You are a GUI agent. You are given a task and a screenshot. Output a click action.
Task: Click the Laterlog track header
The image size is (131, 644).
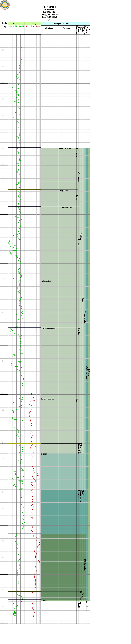click(x=33, y=24)
